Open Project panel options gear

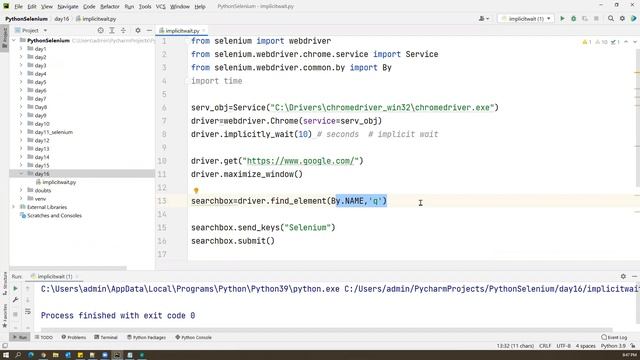tap(138, 30)
